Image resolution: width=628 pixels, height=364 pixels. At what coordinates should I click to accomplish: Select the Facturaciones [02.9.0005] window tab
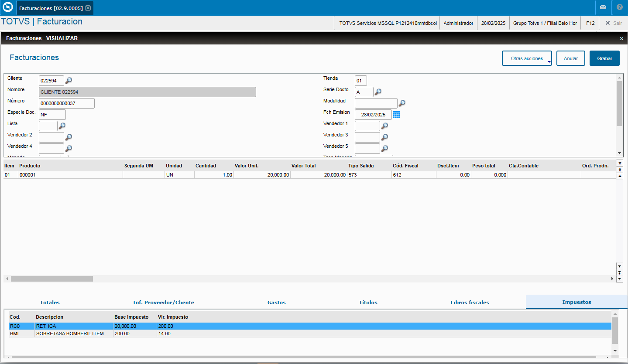(x=55, y=8)
